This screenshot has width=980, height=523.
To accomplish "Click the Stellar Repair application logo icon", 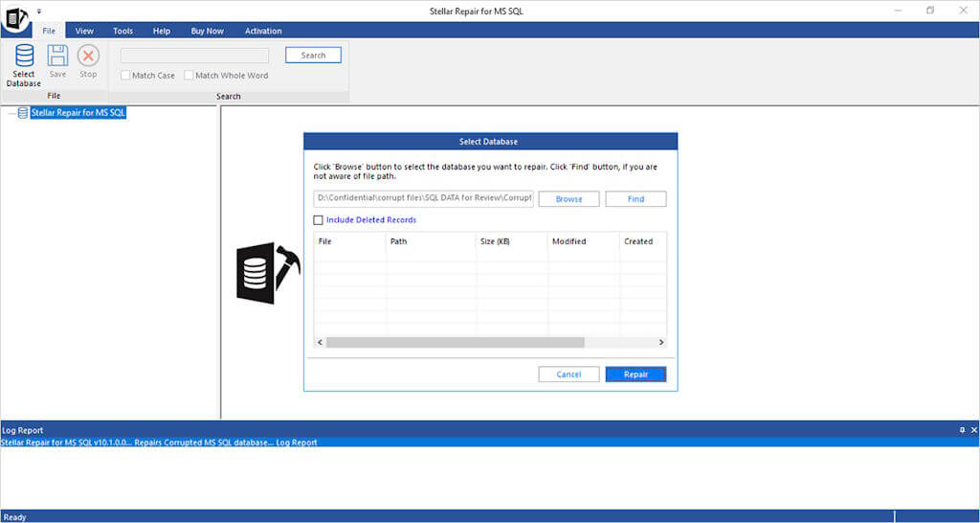I will tap(16, 18).
